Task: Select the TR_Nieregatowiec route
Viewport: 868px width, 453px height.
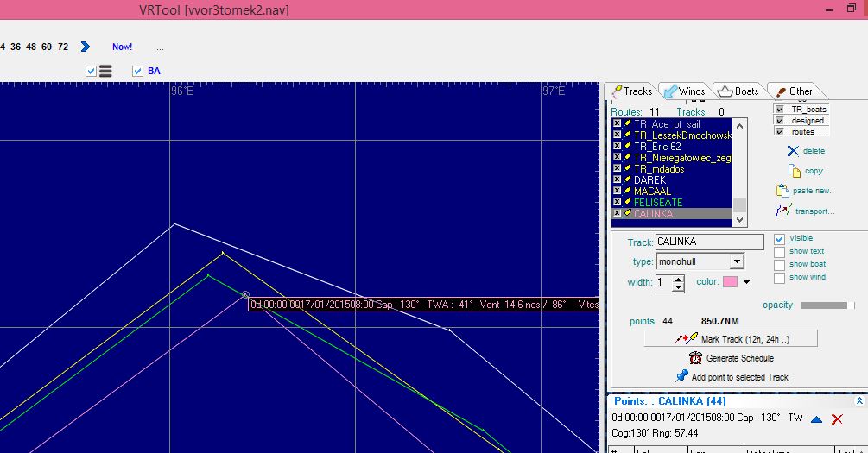Action: [683, 158]
